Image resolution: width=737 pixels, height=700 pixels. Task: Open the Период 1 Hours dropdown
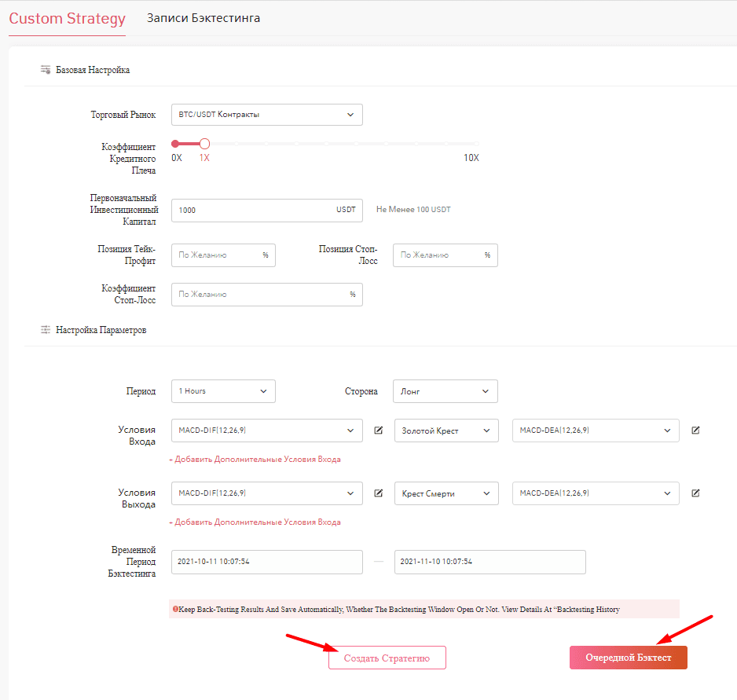click(x=223, y=391)
